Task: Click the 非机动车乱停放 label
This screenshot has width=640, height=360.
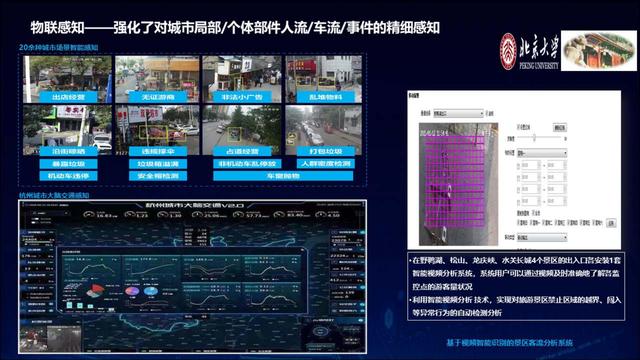Action: 247,164
